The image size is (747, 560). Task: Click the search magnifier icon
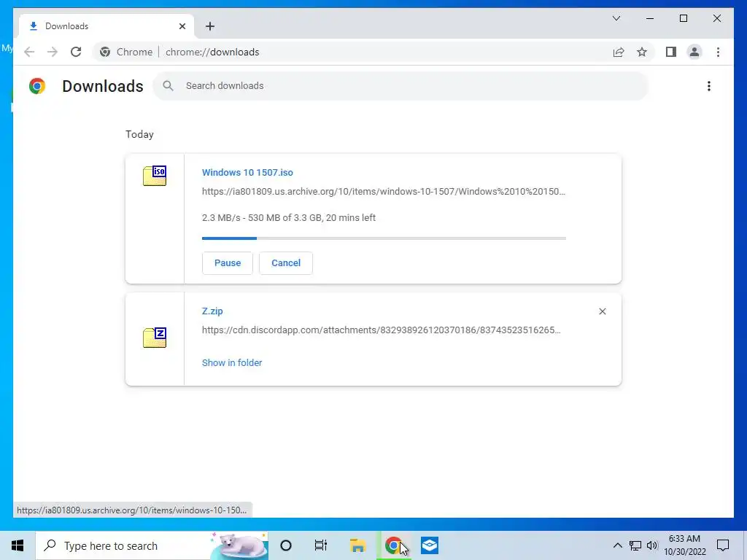point(169,86)
